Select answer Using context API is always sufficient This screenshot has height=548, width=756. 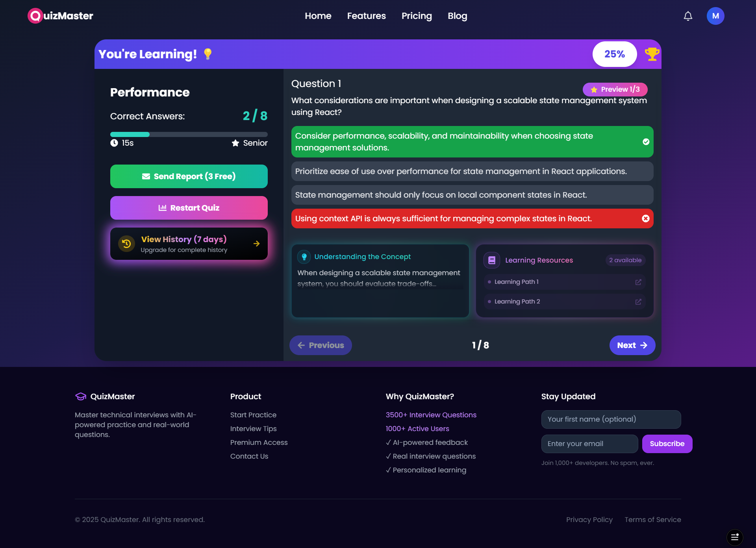[472, 218]
